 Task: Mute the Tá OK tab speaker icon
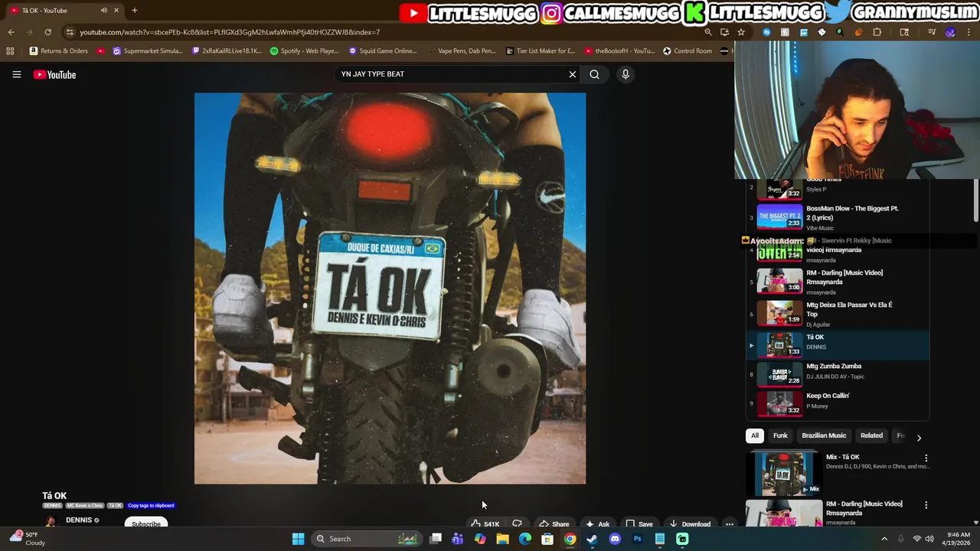pyautogui.click(x=104, y=10)
